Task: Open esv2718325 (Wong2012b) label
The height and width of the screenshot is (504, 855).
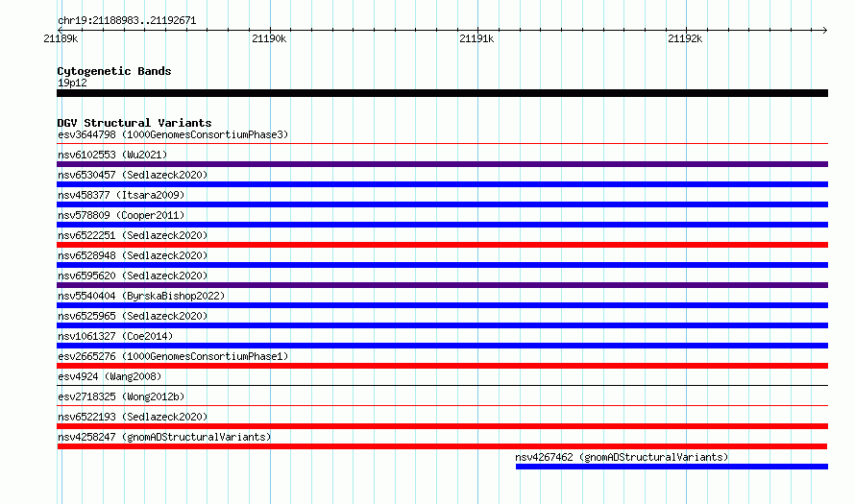Action: tap(121, 396)
